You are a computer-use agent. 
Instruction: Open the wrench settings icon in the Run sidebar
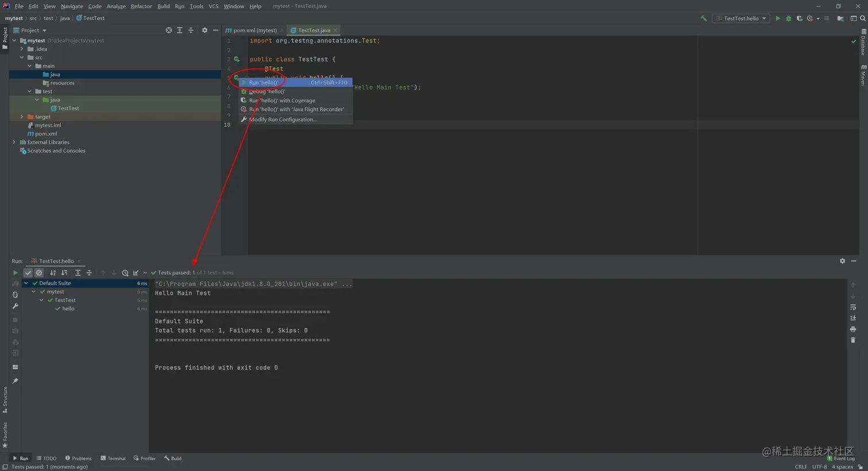(15, 306)
